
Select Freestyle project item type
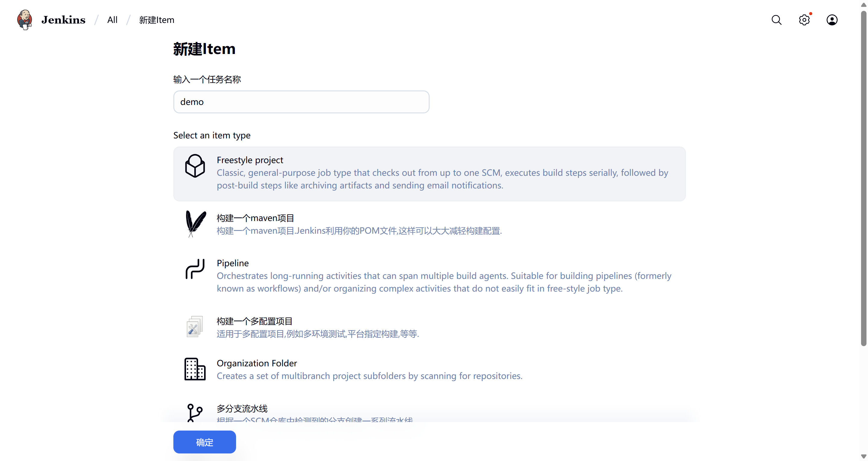[x=250, y=160]
